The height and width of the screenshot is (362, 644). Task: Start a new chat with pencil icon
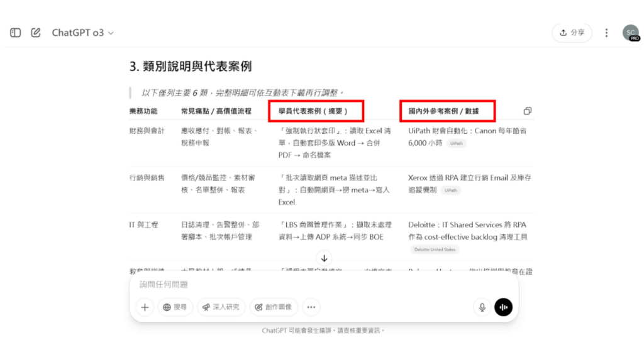point(36,33)
